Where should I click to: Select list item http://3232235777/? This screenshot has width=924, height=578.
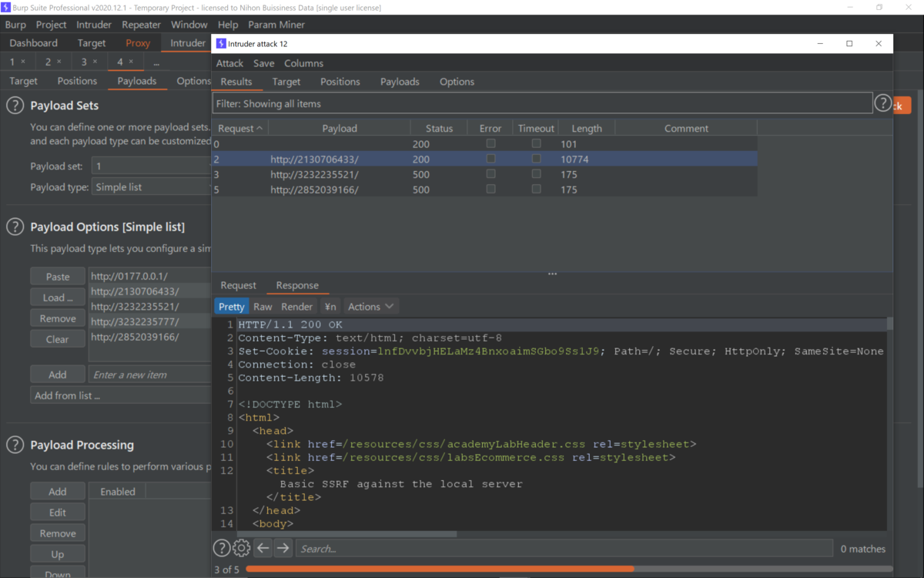(x=150, y=322)
